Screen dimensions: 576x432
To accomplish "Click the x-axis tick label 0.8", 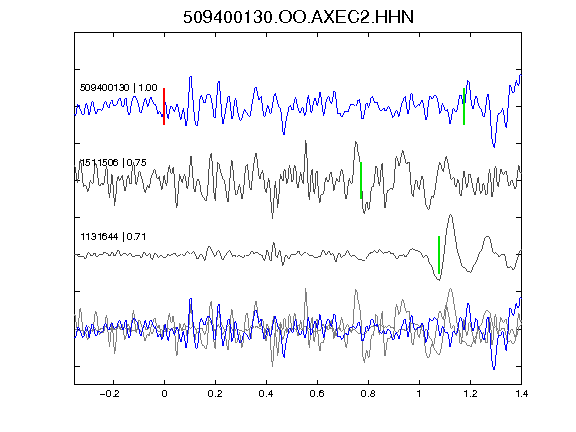I will click(x=368, y=394).
